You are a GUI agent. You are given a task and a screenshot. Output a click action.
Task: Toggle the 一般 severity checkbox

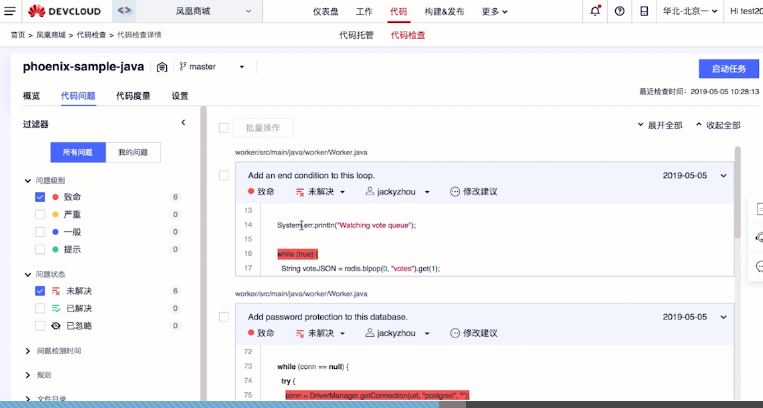coord(40,232)
